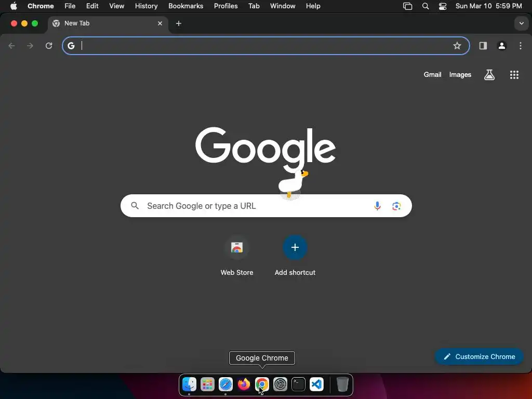Click the Google G icon in address bar
Viewport: 532px width, 399px height.
click(71, 46)
